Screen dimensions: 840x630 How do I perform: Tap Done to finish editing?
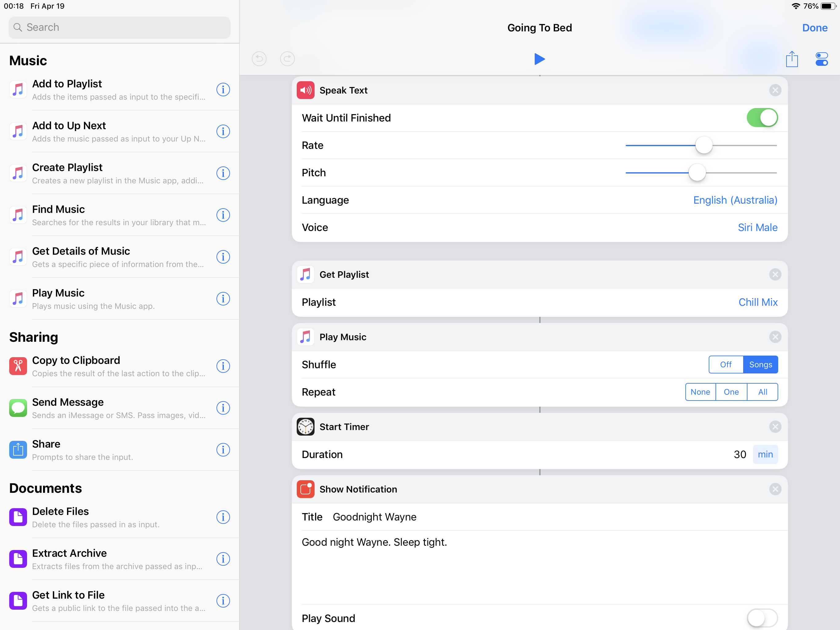pos(815,28)
